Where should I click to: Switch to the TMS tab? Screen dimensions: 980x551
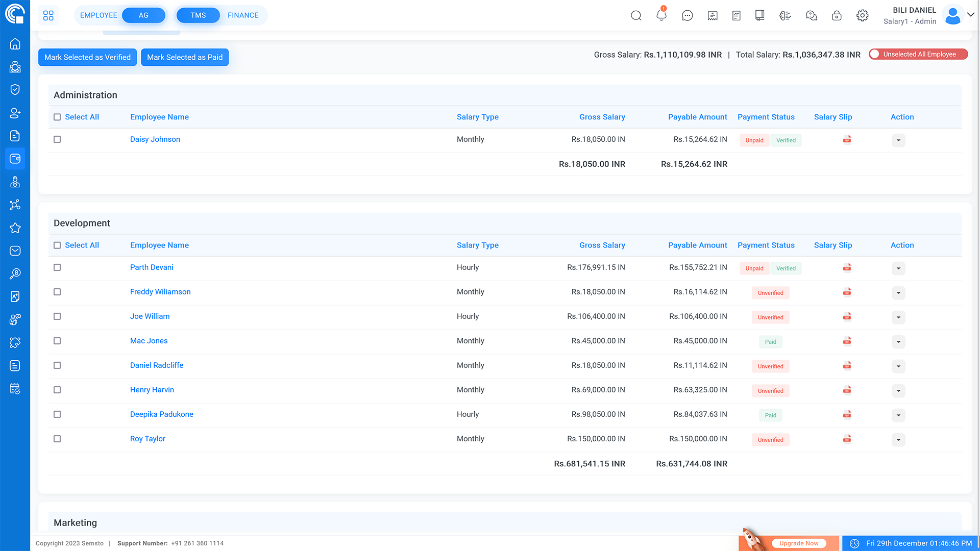198,15
